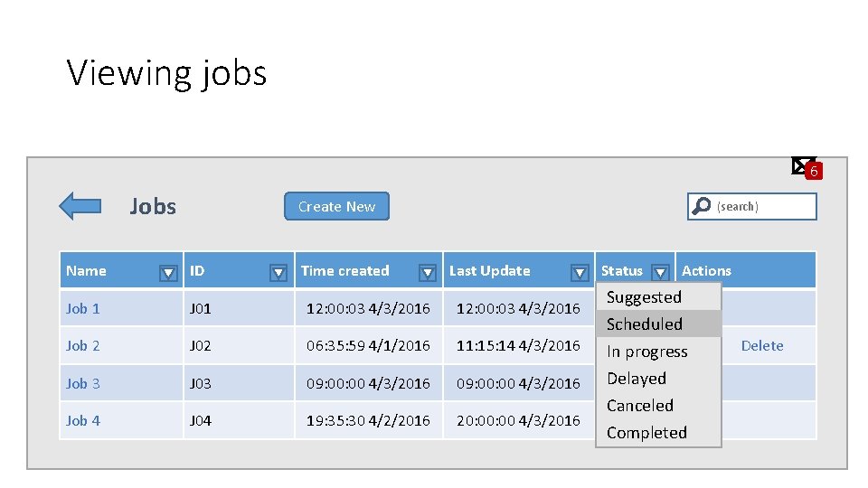868x488 pixels.
Task: Toggle the Status filter dropdown arrow
Action: 660,272
